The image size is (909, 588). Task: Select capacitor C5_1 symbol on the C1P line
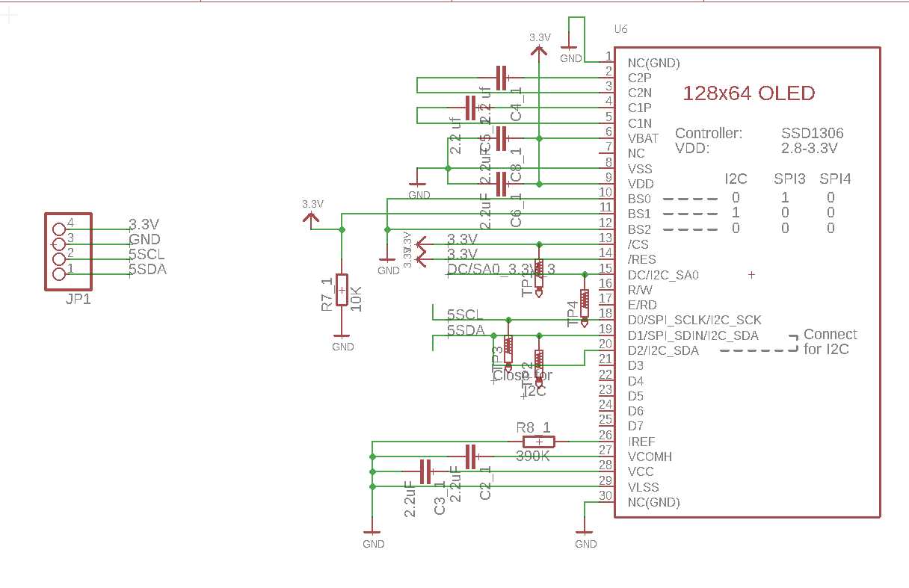click(x=471, y=108)
